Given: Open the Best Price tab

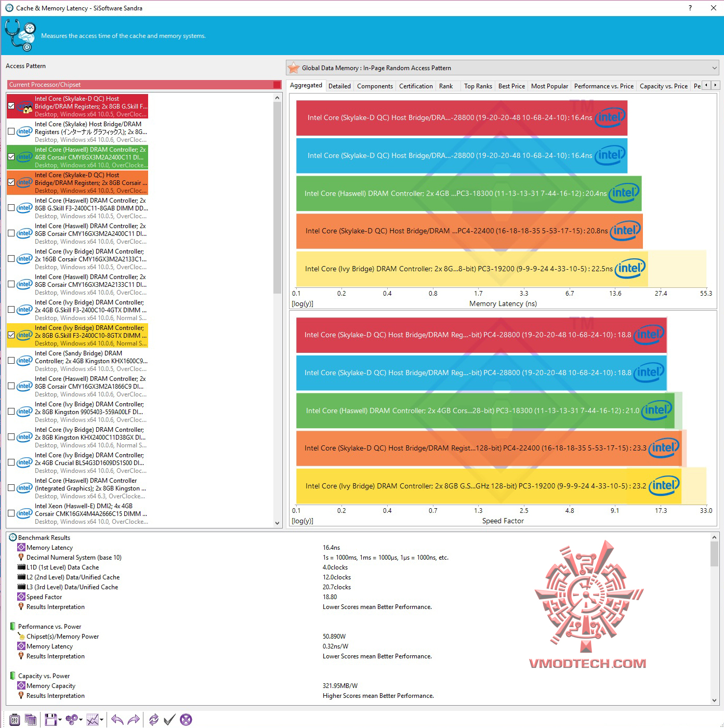Looking at the screenshot, I should point(511,86).
